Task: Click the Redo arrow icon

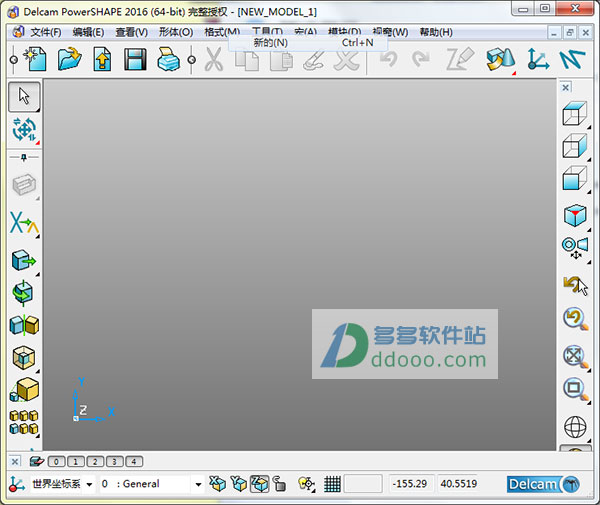Action: coord(421,59)
